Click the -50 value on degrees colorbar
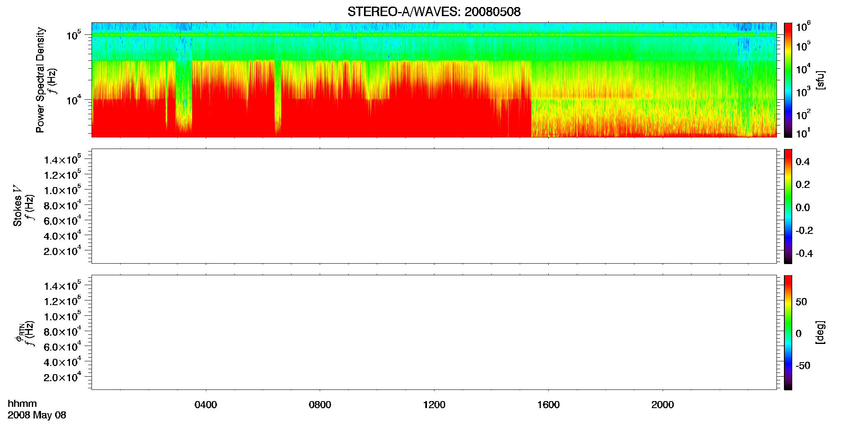Image resolution: width=868 pixels, height=447 pixels. pos(803,366)
